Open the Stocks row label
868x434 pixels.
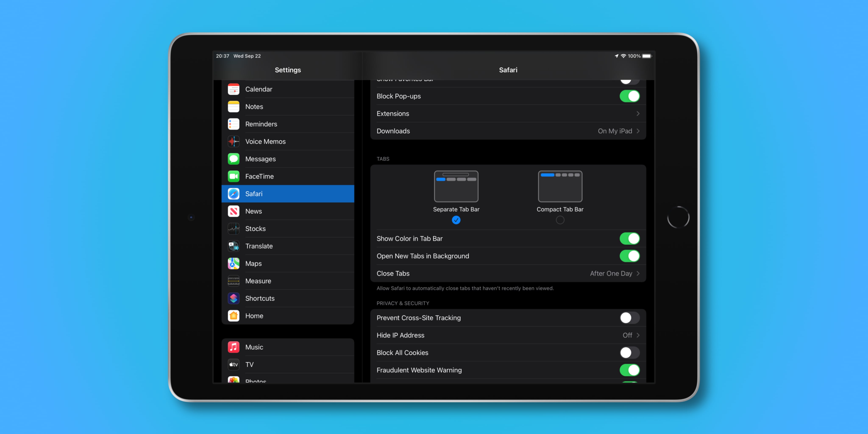[x=255, y=229]
